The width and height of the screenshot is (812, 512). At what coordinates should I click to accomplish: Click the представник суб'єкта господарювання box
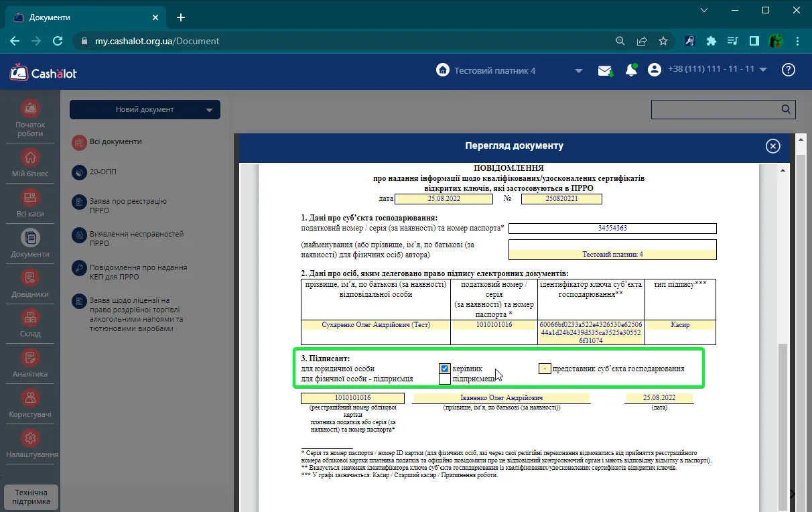coord(545,369)
